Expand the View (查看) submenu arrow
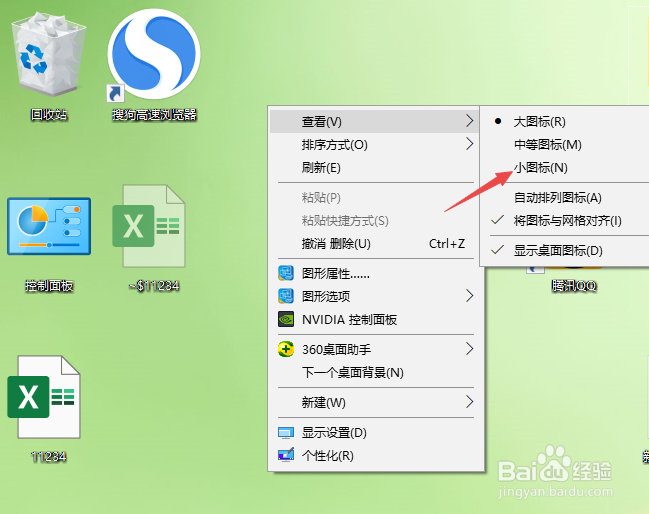 469,121
